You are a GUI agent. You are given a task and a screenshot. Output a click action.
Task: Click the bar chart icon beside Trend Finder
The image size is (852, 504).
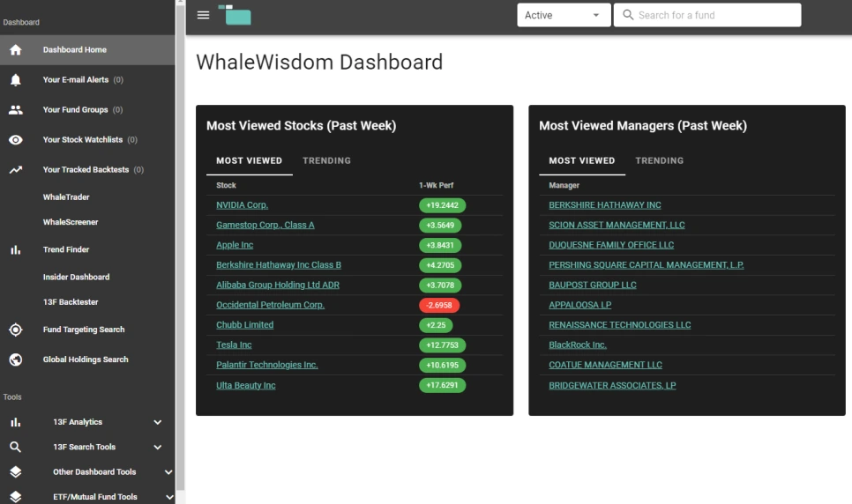click(16, 250)
